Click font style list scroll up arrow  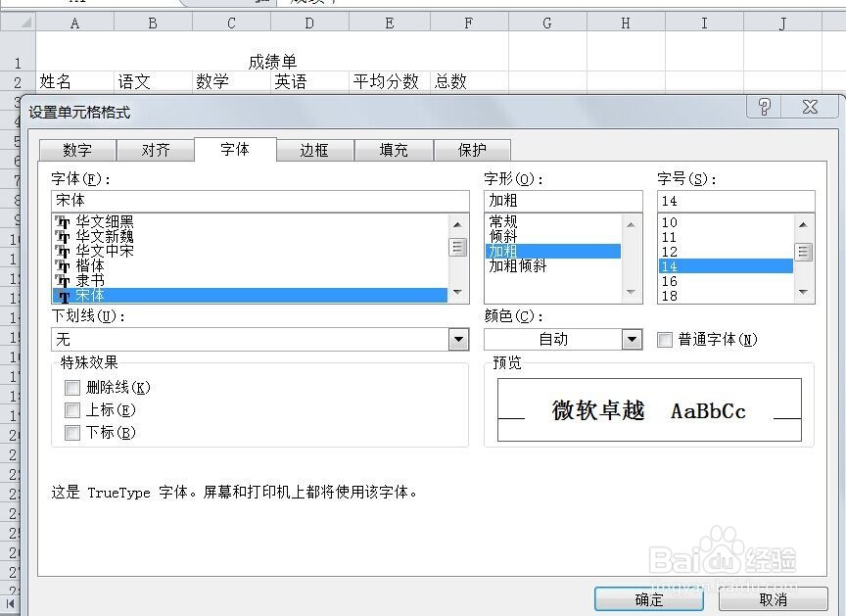[631, 224]
